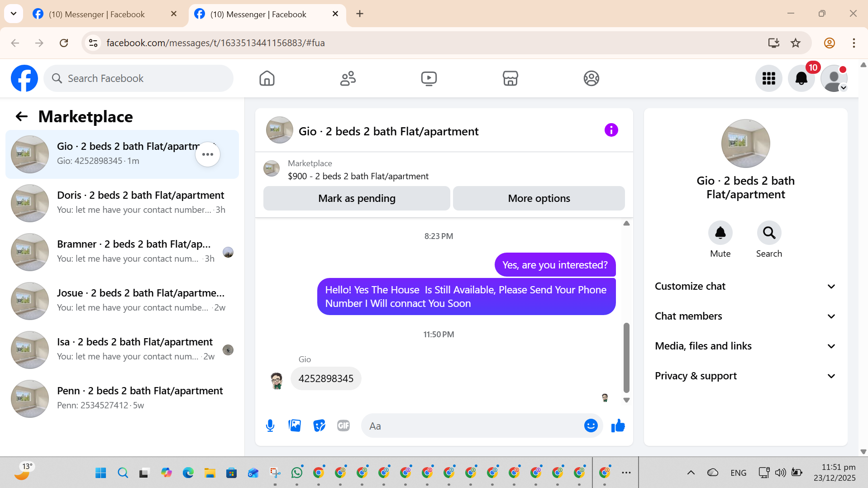
Task: Select Gio conversation in Marketplace list
Action: coord(122,154)
